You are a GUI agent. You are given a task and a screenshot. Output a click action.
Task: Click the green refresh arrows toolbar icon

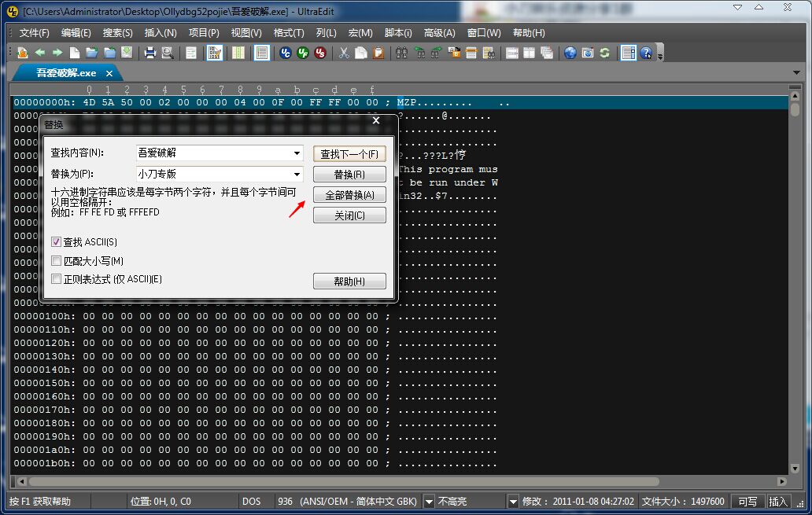605,53
